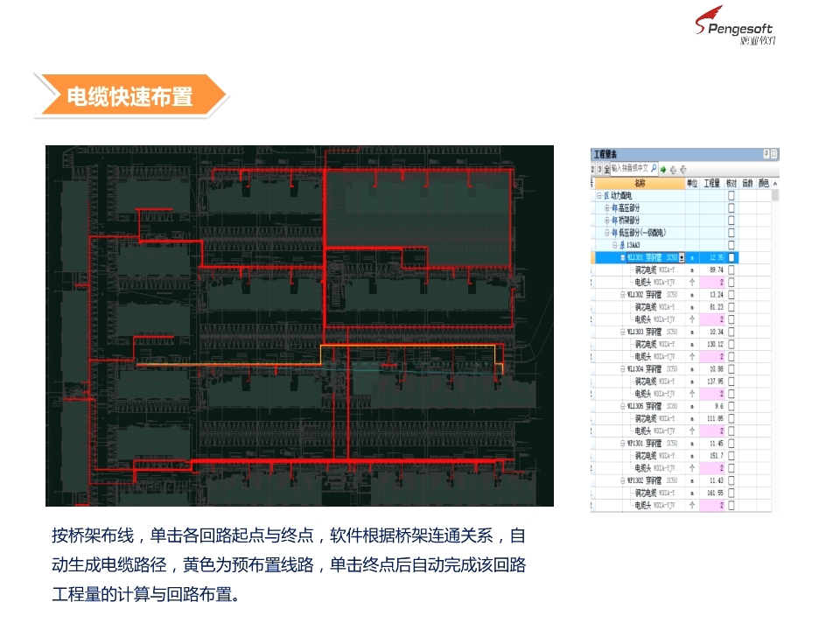Click the 部 icon beside 桥架部分
This screenshot has width=840, height=630.
614,220
